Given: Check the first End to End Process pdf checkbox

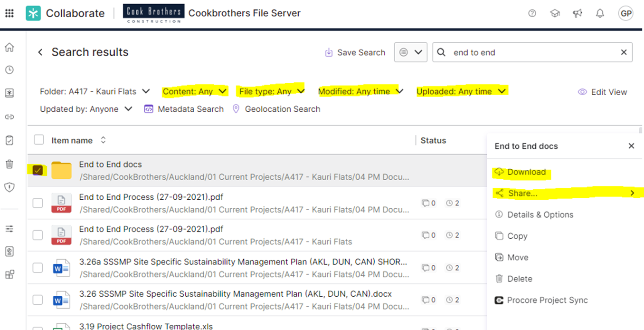Looking at the screenshot, I should point(38,203).
